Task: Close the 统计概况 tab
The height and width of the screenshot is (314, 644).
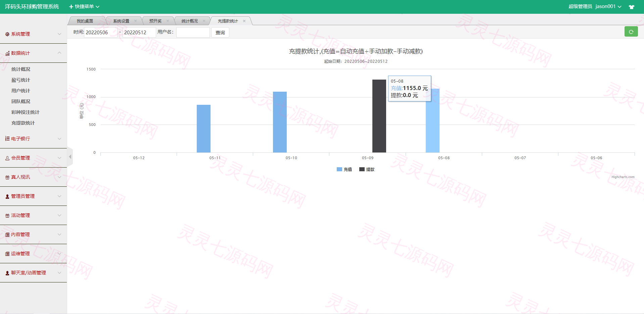Action: 204,21
